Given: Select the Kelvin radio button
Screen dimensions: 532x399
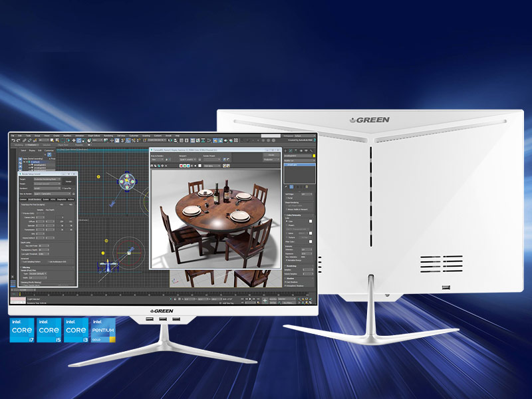Looking at the screenshot, I should click(287, 233).
